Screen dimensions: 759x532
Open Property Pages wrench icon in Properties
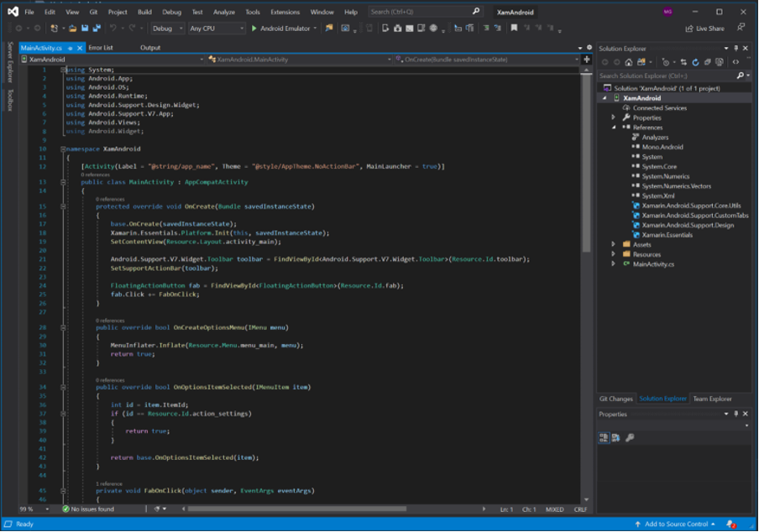(x=630, y=438)
